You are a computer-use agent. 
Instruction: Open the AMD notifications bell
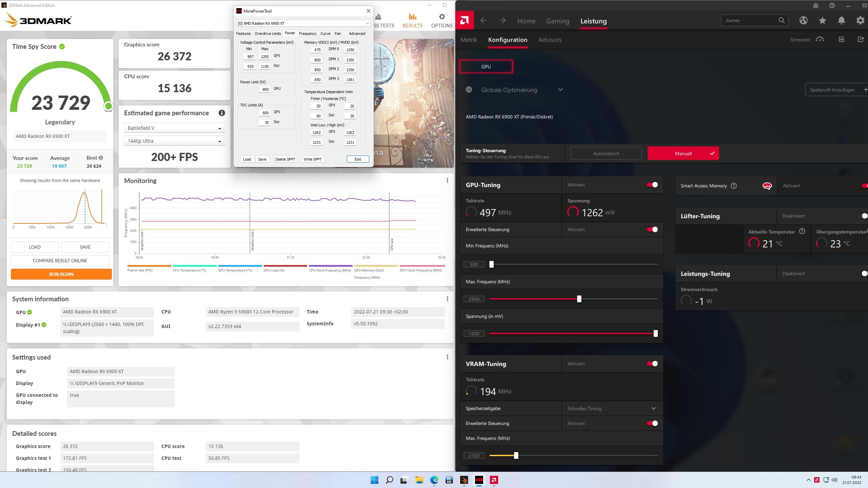tap(841, 21)
